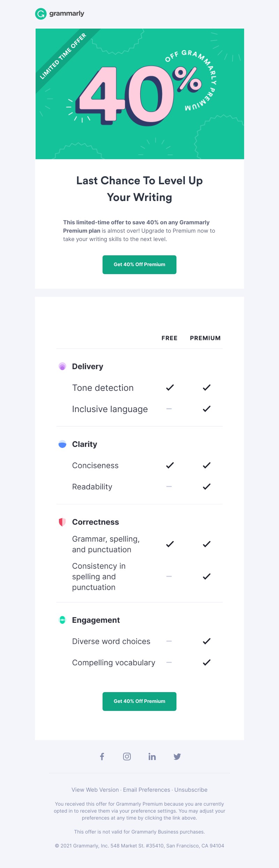This screenshot has width=279, height=868.
Task: Click the top Get 40% Off Premium button
Action: tap(139, 264)
